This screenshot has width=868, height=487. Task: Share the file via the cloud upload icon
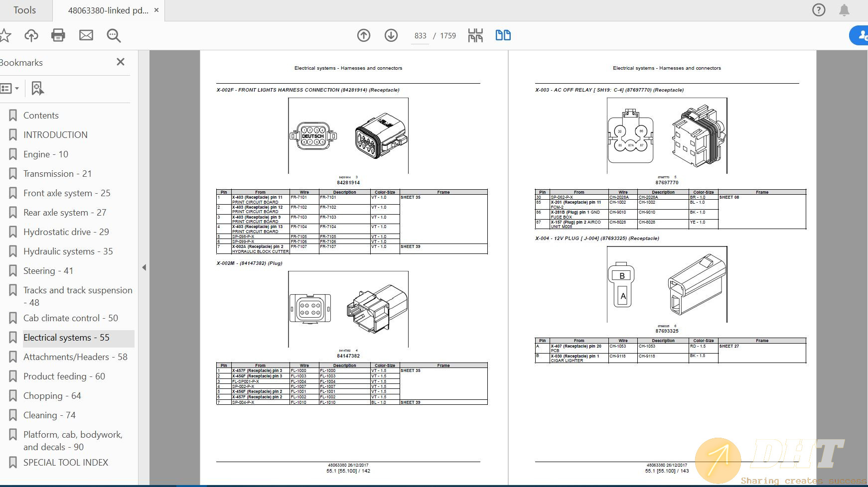[31, 35]
